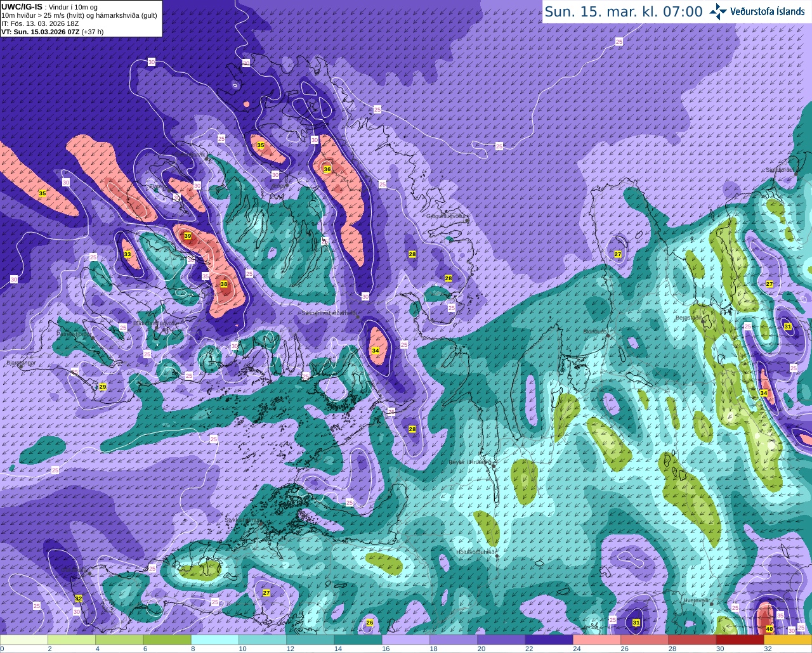Click the Veðurstofa Íslands name text
This screenshot has width=812, height=653.
(x=767, y=11)
